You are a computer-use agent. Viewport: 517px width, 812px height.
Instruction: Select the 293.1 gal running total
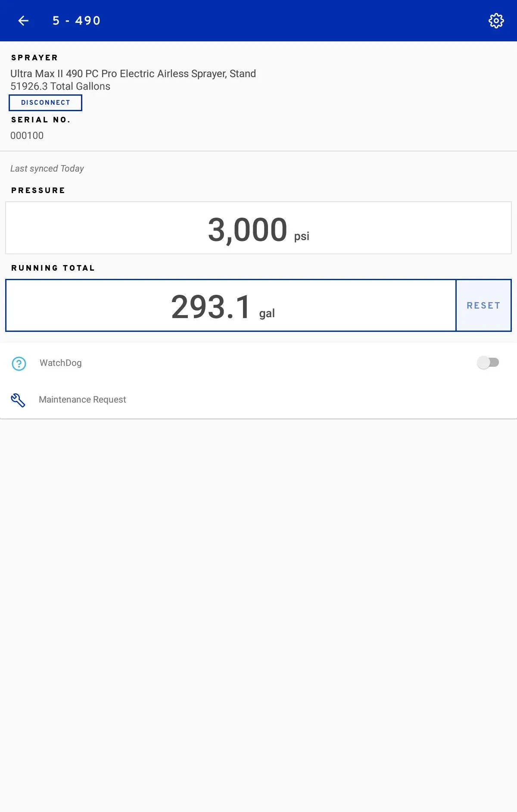pyautogui.click(x=231, y=306)
